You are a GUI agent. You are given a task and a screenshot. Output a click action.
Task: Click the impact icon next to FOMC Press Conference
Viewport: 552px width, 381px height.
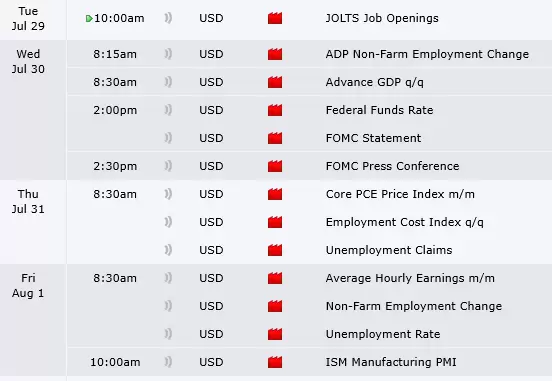pyautogui.click(x=275, y=166)
